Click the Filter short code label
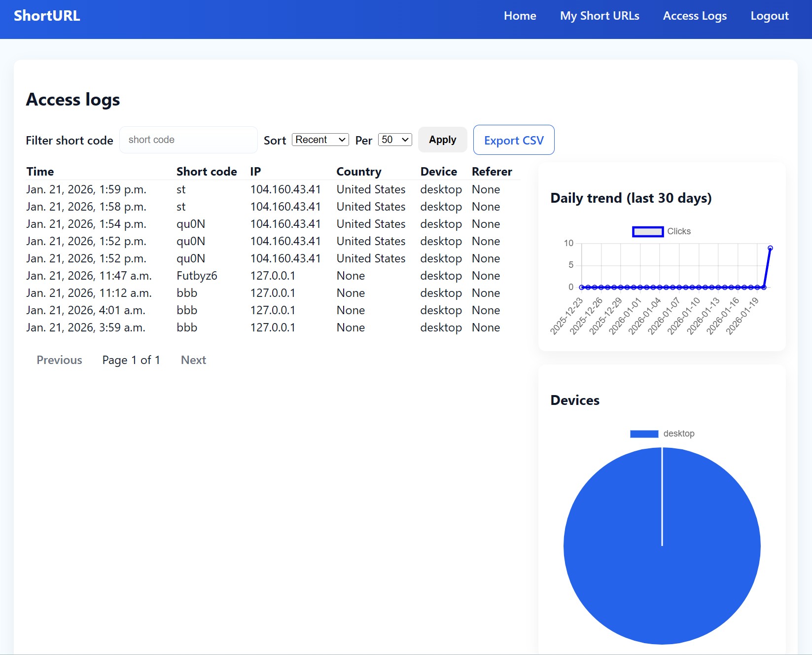This screenshot has height=655, width=812. point(70,141)
